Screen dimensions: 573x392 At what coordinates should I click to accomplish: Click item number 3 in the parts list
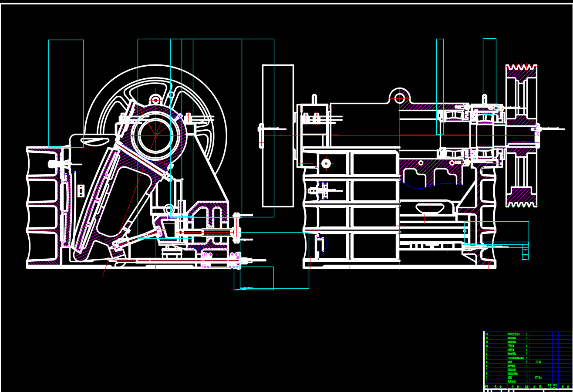pyautogui.click(x=486, y=374)
